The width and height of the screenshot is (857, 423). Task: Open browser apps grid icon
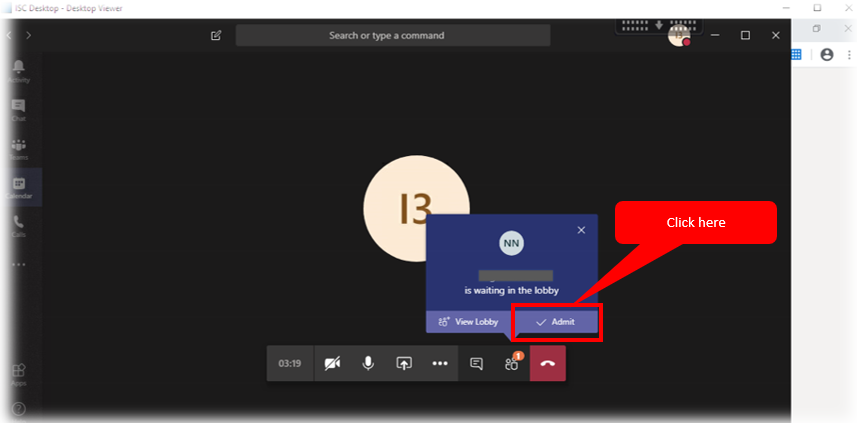[x=796, y=55]
